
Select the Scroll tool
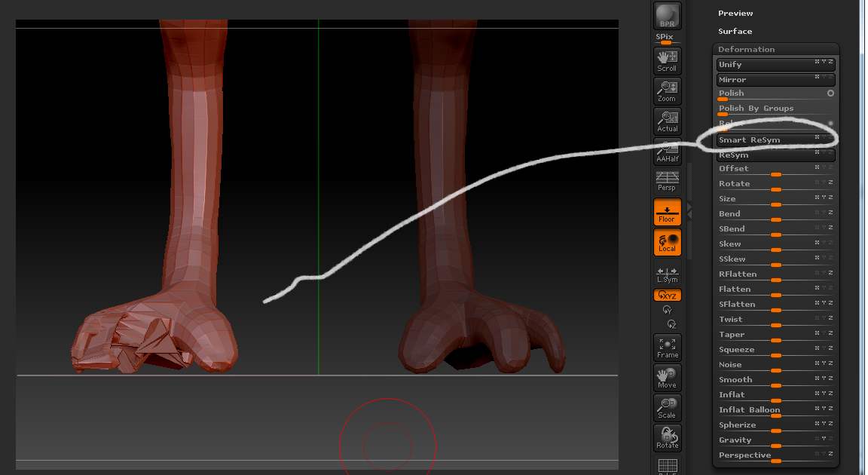tap(666, 60)
